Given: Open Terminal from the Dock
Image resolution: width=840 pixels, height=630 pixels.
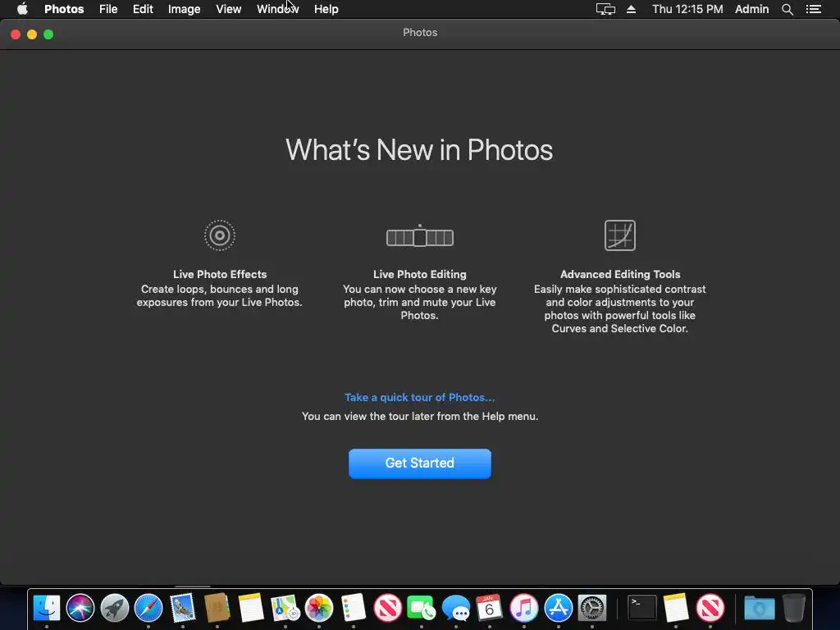Looking at the screenshot, I should coord(641,608).
